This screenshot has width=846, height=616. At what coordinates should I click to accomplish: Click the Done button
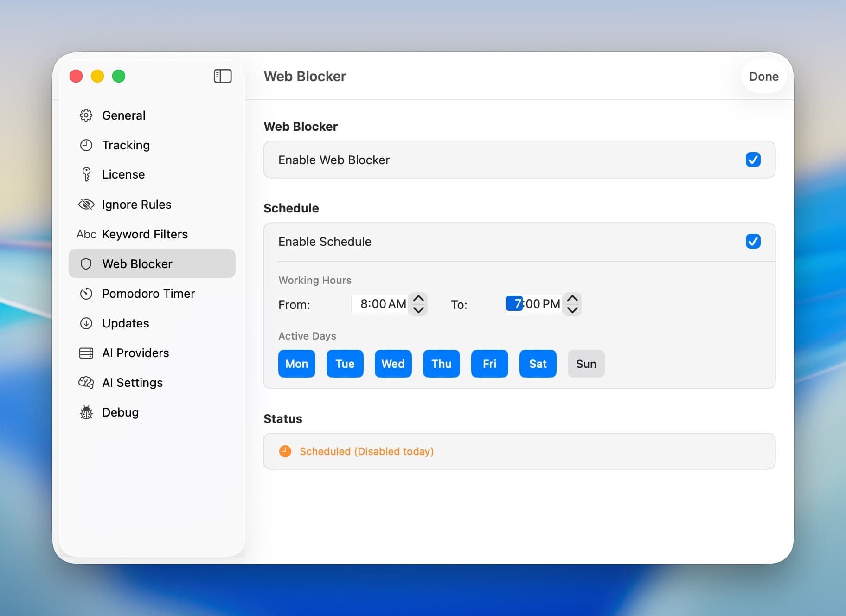tap(763, 77)
